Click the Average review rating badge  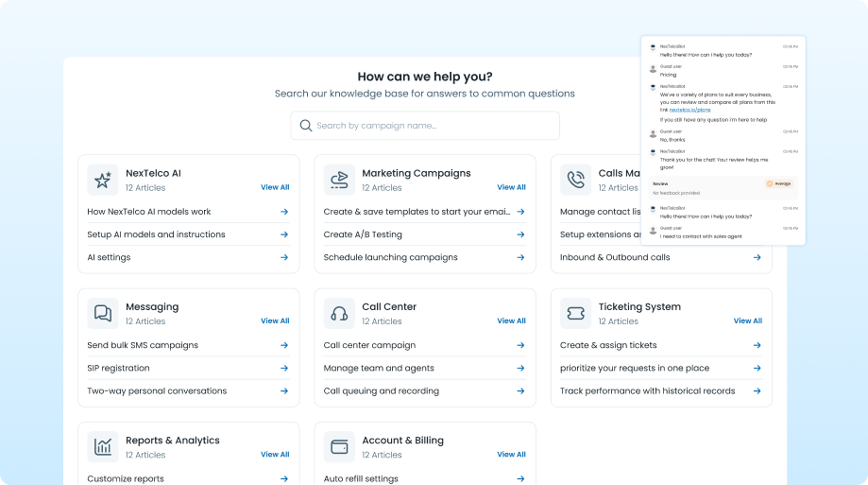779,183
